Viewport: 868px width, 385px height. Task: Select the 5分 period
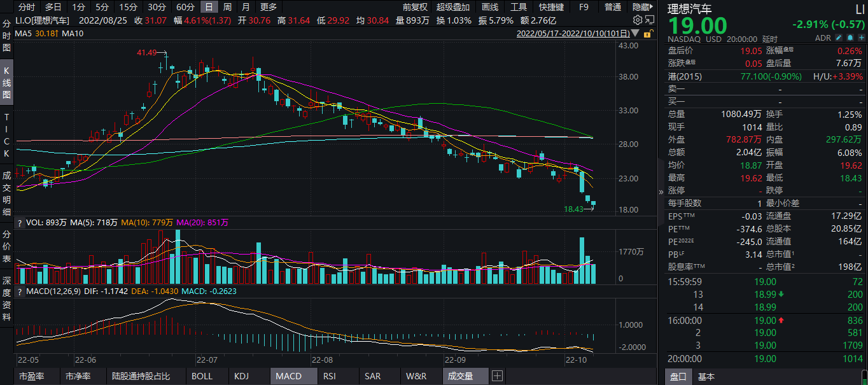[x=102, y=7]
